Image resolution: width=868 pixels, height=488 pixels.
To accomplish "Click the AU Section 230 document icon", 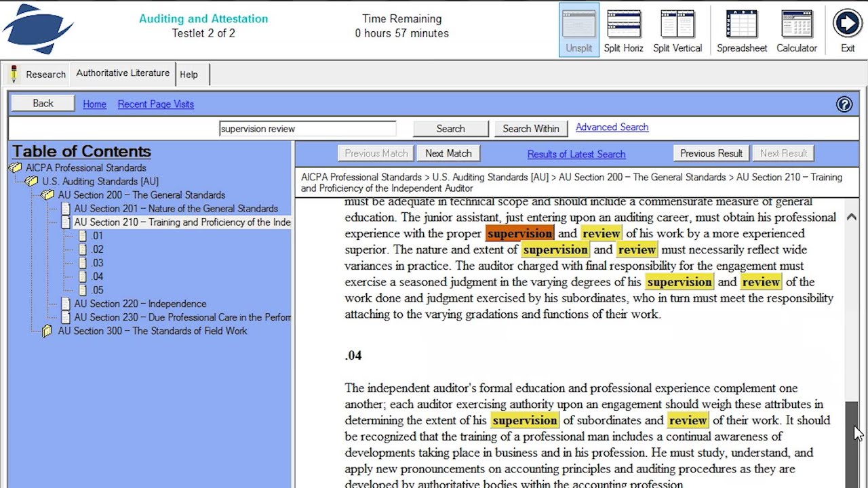I will tap(66, 317).
